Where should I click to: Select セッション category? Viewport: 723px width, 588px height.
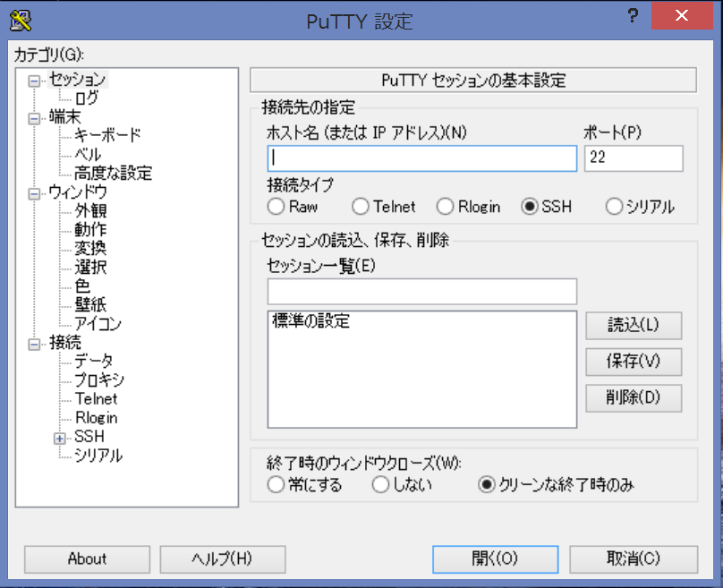pos(78,80)
